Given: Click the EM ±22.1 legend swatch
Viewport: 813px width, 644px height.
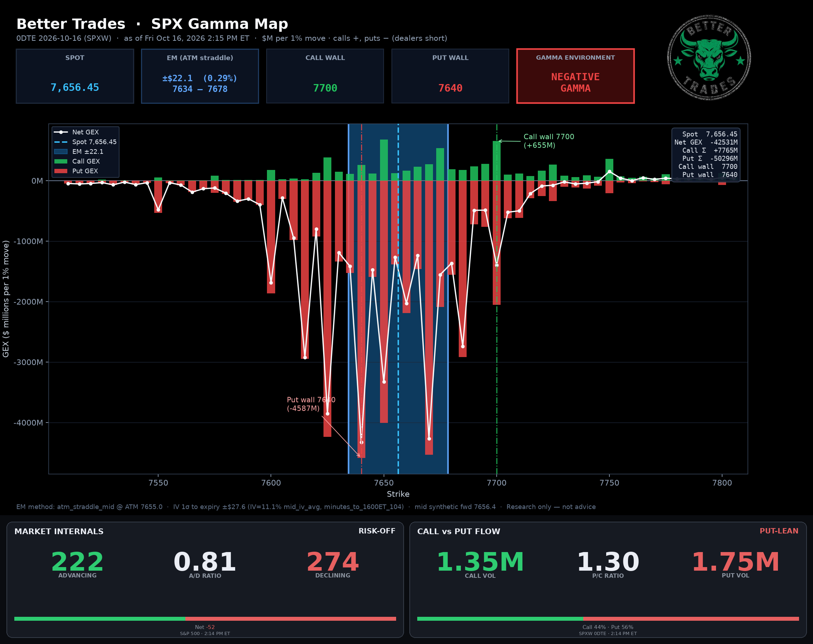Looking at the screenshot, I should [61, 152].
